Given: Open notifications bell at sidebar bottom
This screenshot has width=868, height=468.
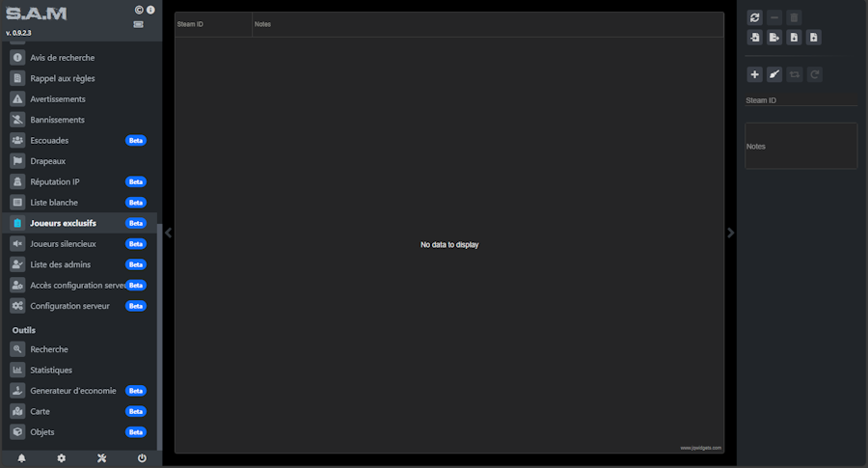Looking at the screenshot, I should 21,458.
